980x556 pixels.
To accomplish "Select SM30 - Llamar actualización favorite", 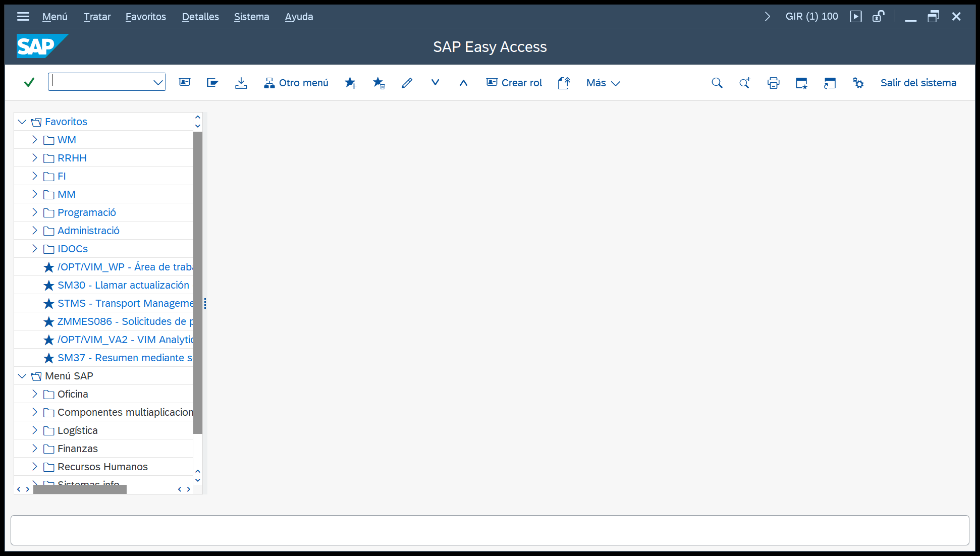I will 123,285.
